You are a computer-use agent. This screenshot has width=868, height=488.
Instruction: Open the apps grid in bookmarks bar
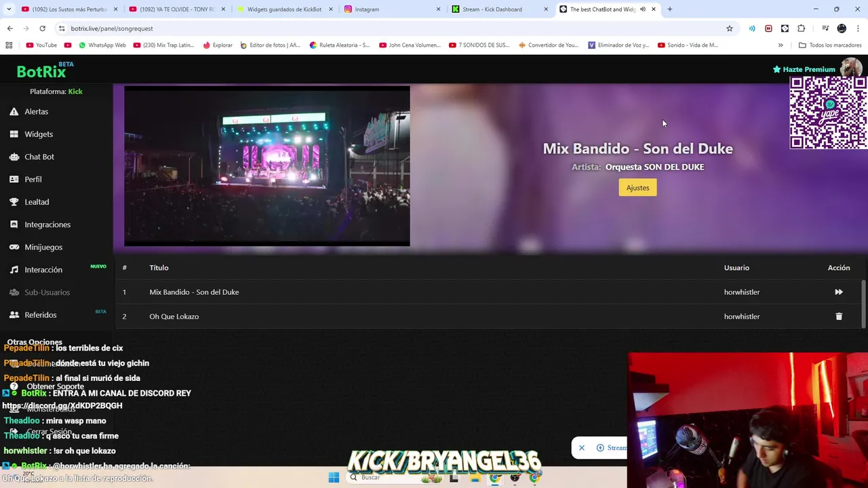click(x=9, y=45)
